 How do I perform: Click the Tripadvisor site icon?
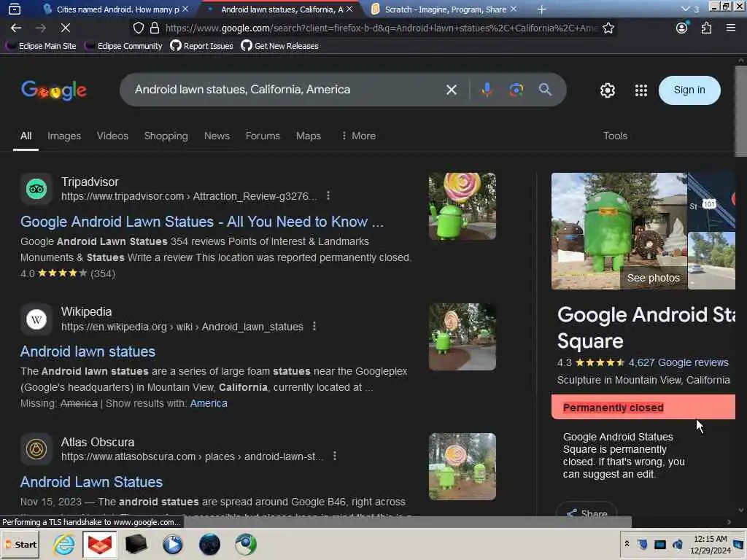pos(36,189)
